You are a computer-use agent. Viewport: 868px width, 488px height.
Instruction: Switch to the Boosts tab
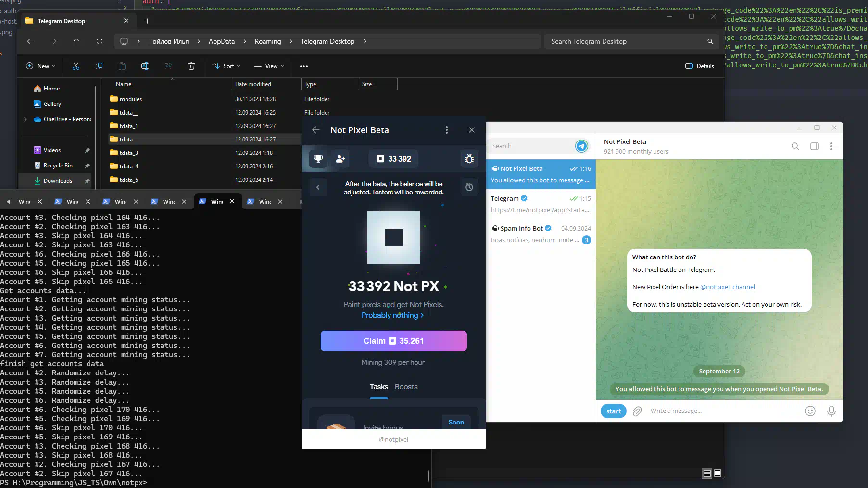406,387
